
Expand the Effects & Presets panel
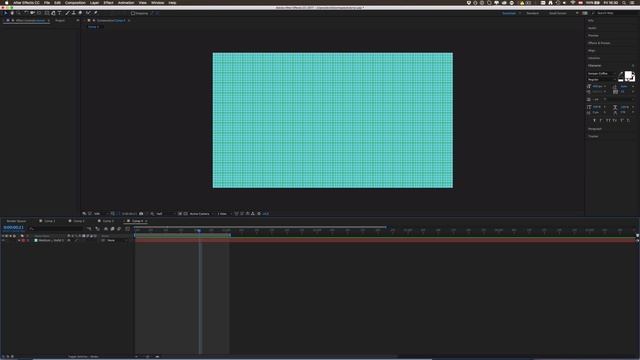point(599,43)
